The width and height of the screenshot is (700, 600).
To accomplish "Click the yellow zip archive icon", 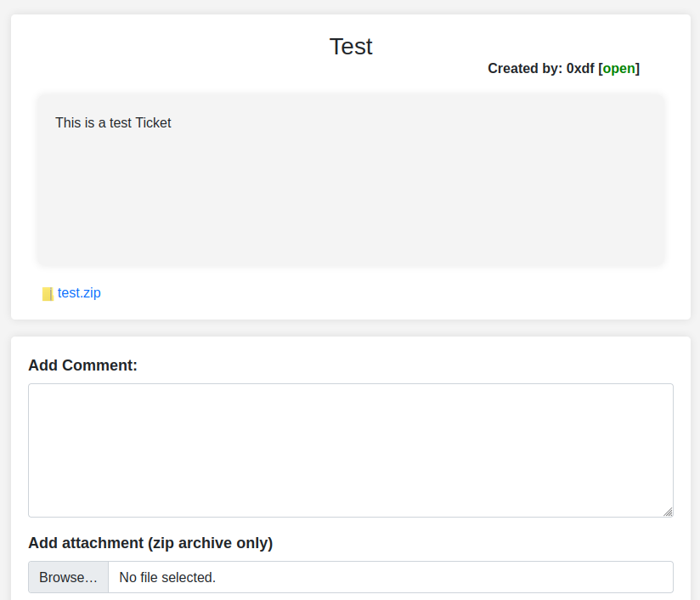I will coord(48,294).
